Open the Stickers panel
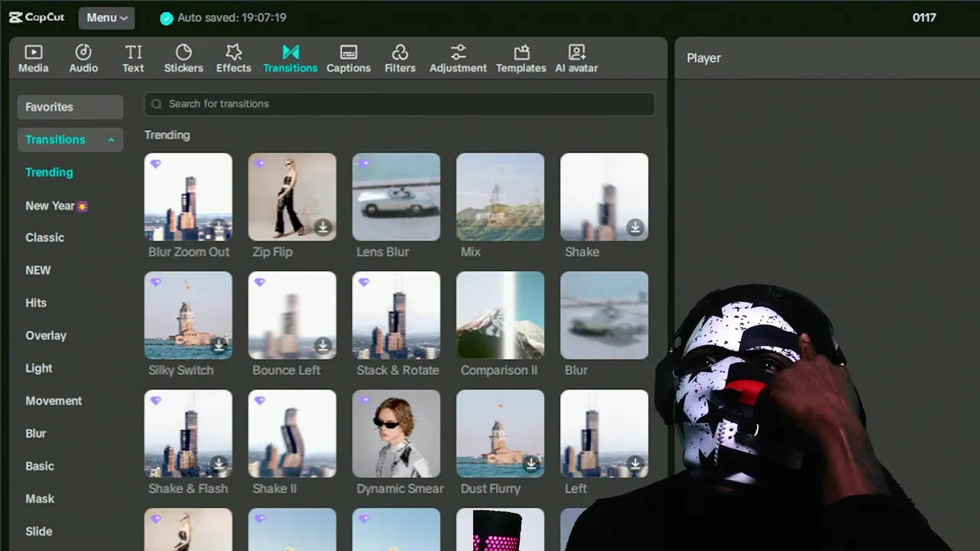This screenshot has height=551, width=980. click(x=184, y=59)
